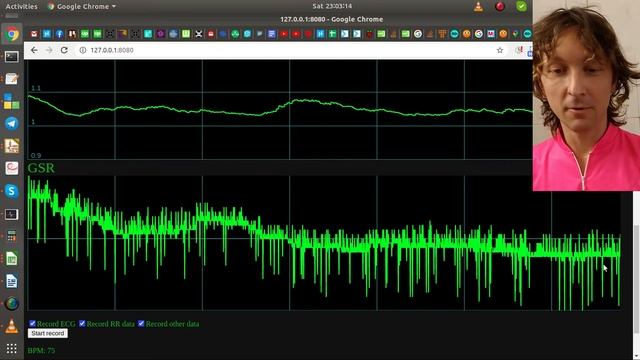Open the Google Chrome app menu
640x360 pixels.
[82, 6]
